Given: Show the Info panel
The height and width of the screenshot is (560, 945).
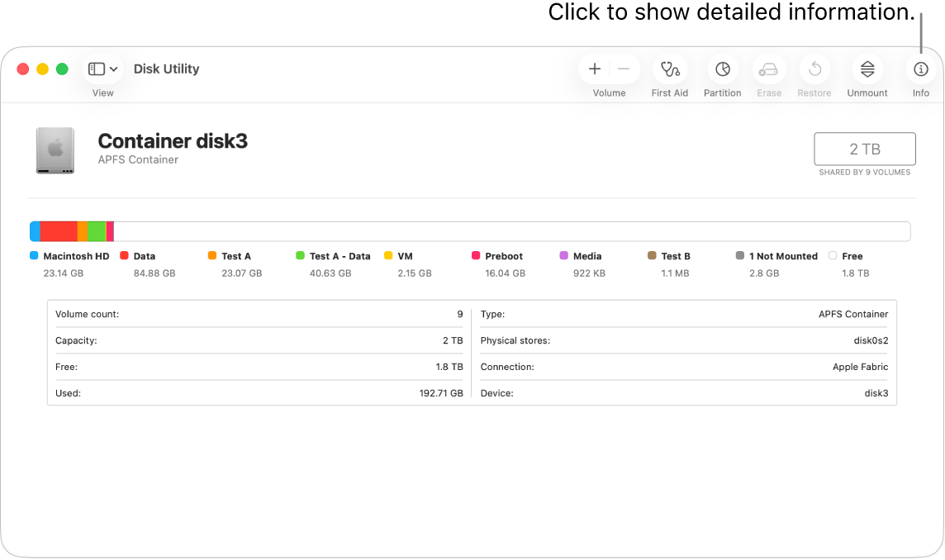Looking at the screenshot, I should pyautogui.click(x=920, y=69).
